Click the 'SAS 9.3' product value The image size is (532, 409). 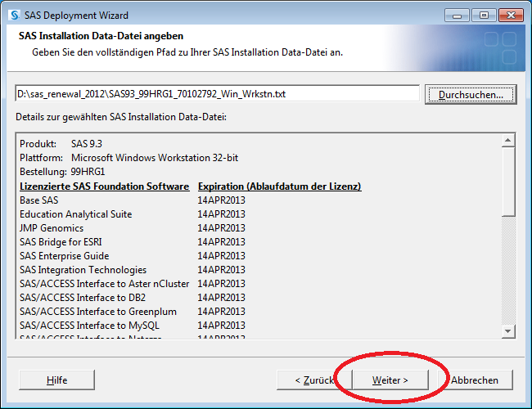point(87,144)
